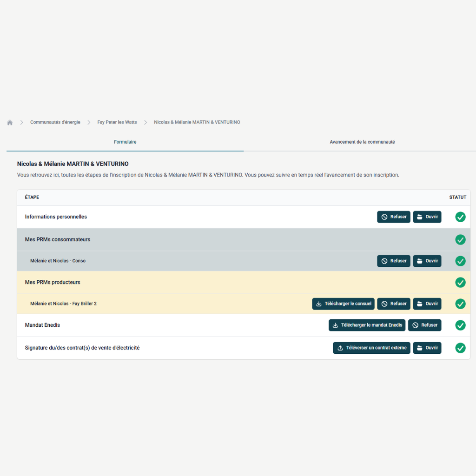Download the Enedis mandate
Viewport: 476px width, 476px height.
coord(367,325)
